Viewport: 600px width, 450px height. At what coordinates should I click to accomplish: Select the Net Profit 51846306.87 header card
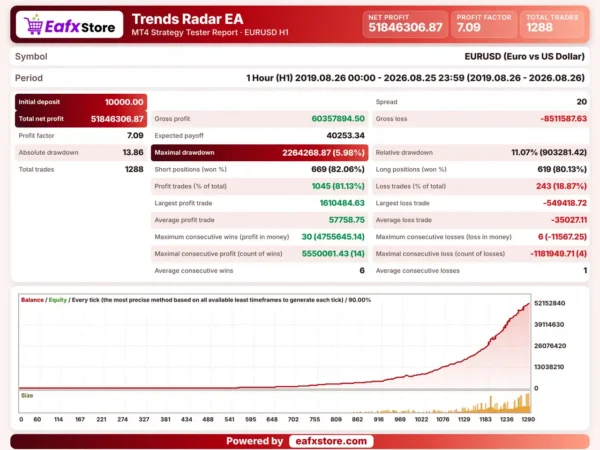[405, 24]
